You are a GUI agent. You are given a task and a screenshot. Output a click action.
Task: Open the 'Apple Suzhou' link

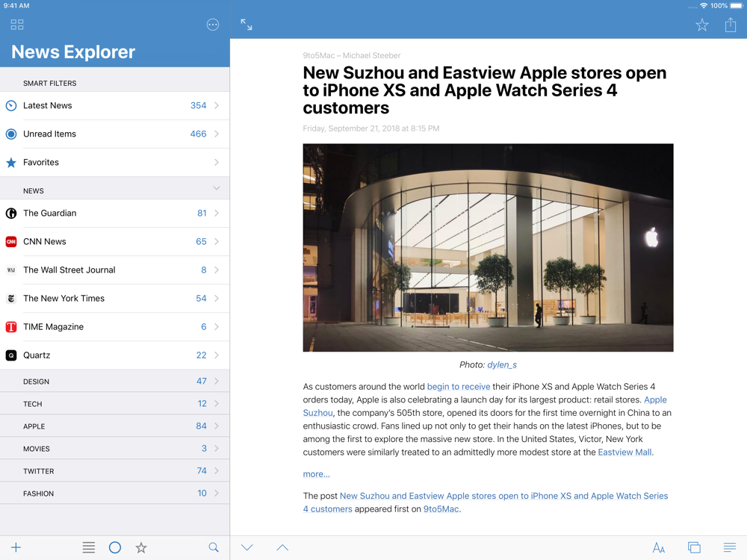[655, 399]
